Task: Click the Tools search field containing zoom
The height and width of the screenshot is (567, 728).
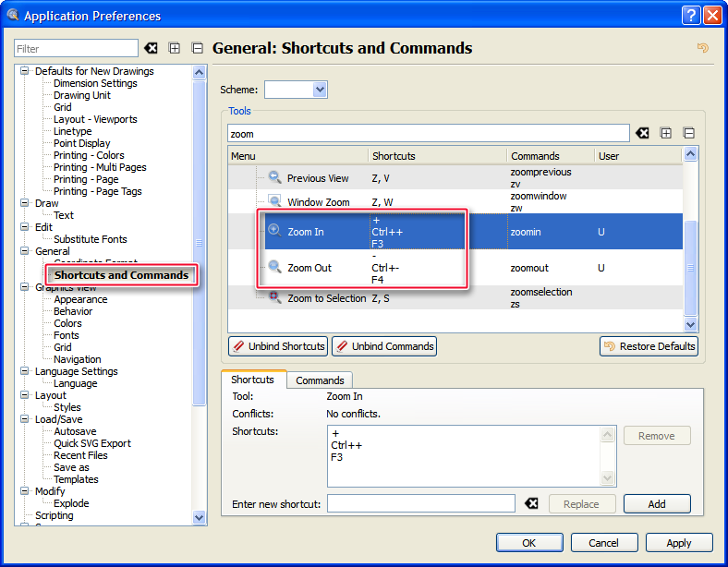Action: 428,134
